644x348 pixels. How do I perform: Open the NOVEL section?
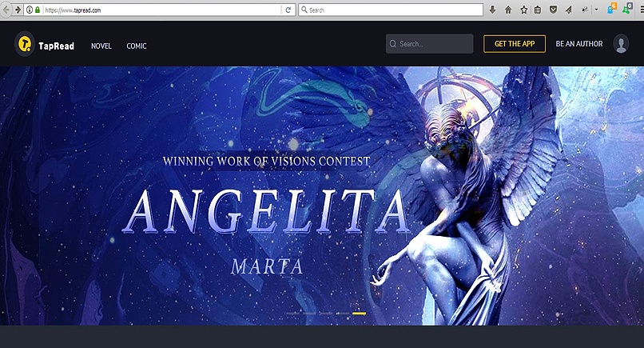point(101,46)
